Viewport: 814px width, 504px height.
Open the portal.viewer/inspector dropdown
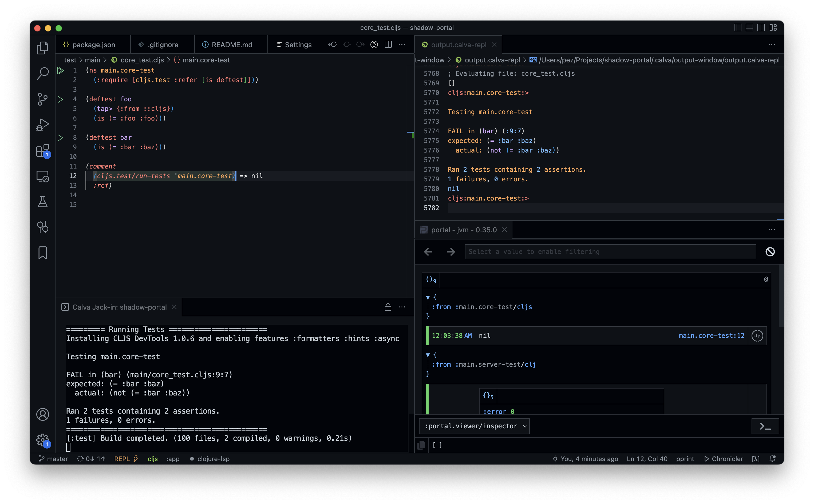474,426
